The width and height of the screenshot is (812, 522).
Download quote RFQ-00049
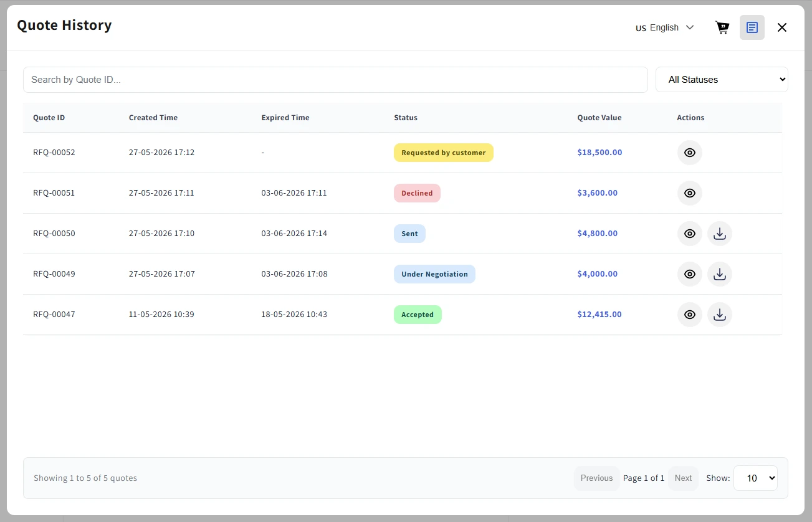(719, 274)
